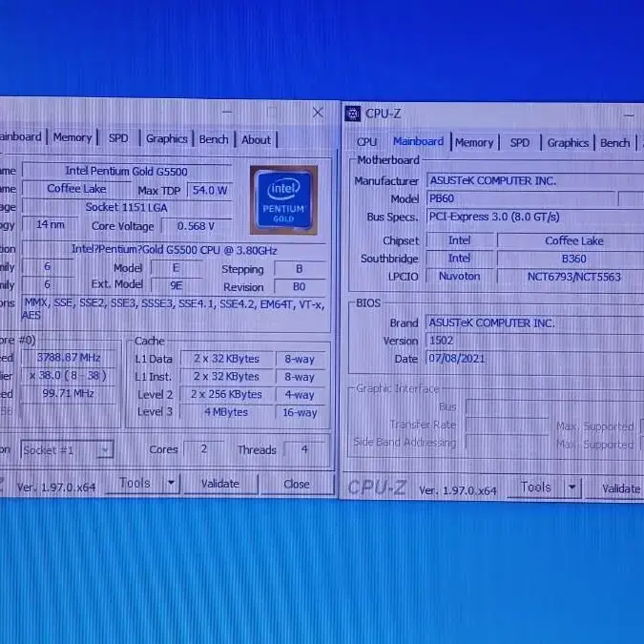Click Bus Specs PCI-Express 3.0 field
This screenshot has width=644, height=644.
point(535,217)
